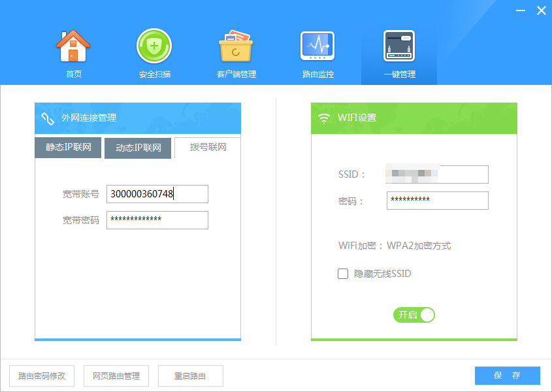
Task: Switch to 静态IP联网 tab
Action: [x=67, y=148]
